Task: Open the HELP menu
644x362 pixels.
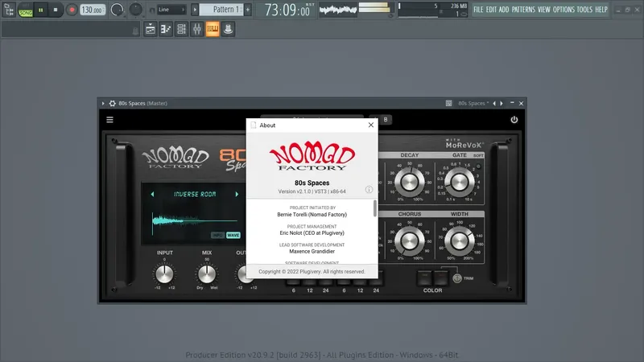Action: pyautogui.click(x=601, y=10)
